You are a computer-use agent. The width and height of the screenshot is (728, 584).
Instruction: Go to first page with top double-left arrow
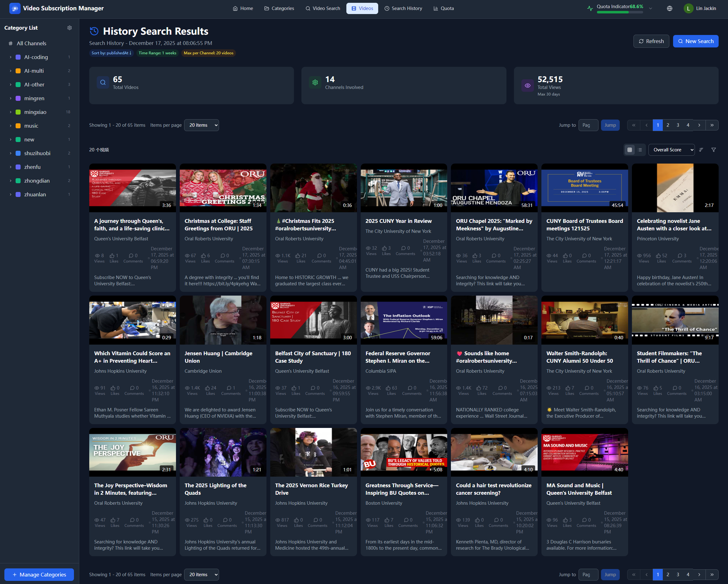tap(634, 125)
